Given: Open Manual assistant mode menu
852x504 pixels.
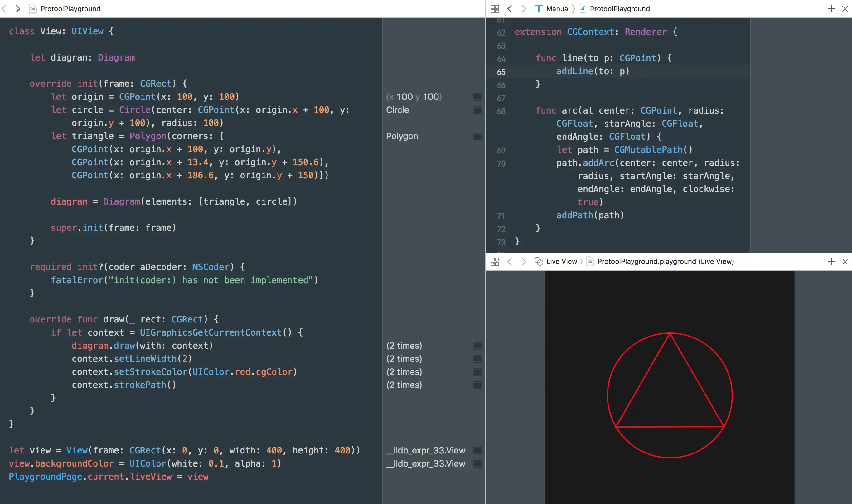Looking at the screenshot, I should click(552, 9).
